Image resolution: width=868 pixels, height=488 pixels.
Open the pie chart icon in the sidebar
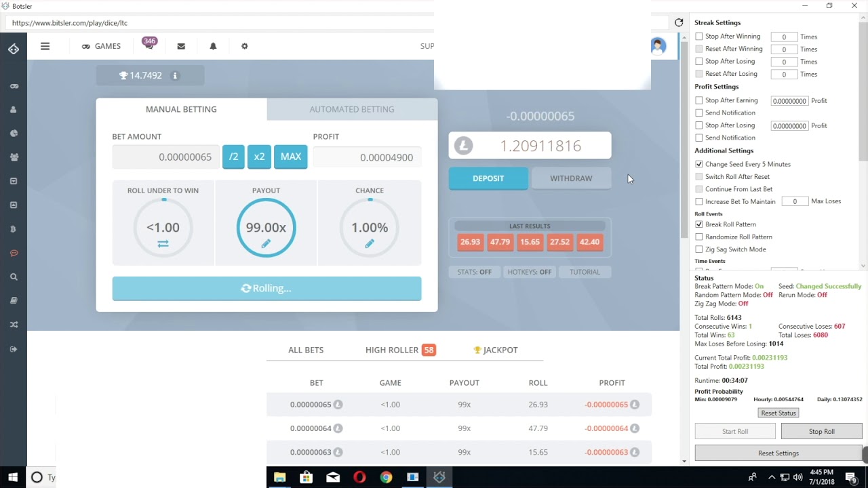pos(14,134)
